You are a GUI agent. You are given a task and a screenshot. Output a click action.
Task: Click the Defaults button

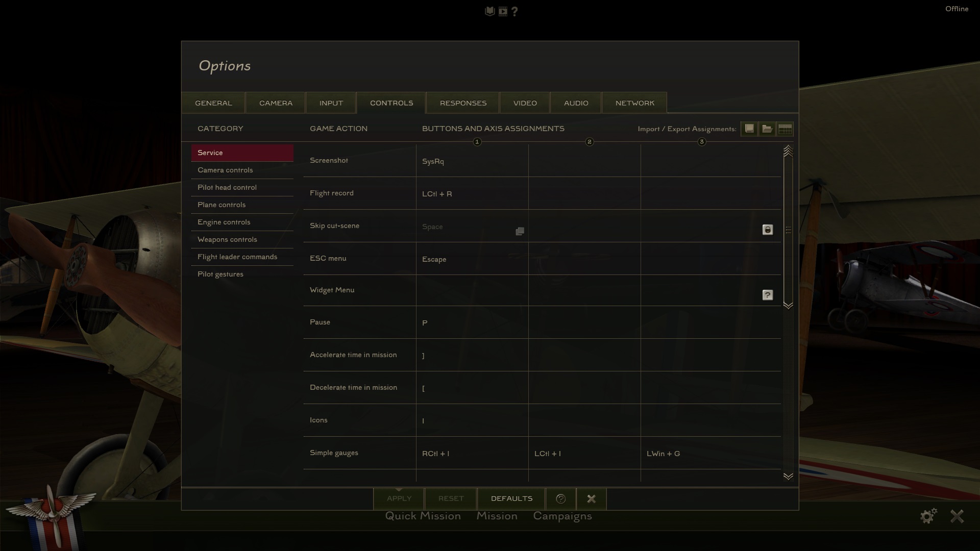(511, 498)
